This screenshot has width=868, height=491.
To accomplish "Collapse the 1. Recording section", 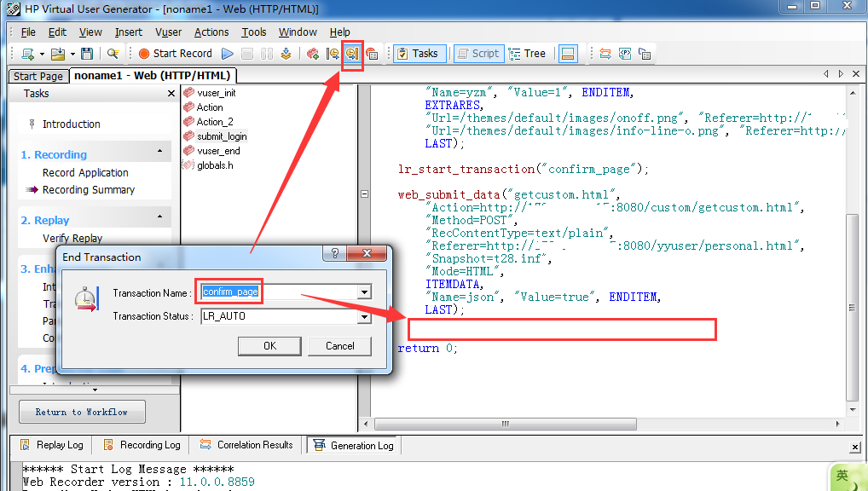I will pos(160,151).
